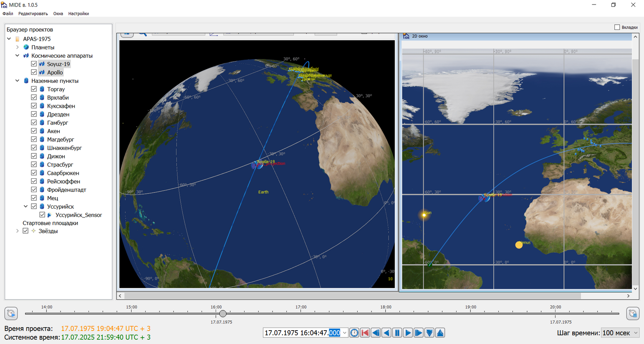Click the Звёзды star icon
644x344 pixels.
33,231
